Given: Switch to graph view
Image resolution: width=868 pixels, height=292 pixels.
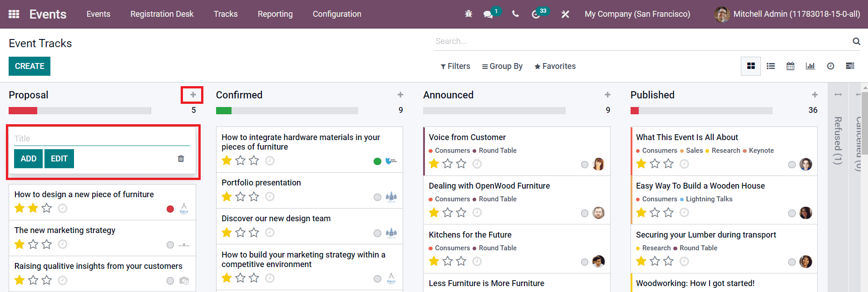Looking at the screenshot, I should point(810,66).
